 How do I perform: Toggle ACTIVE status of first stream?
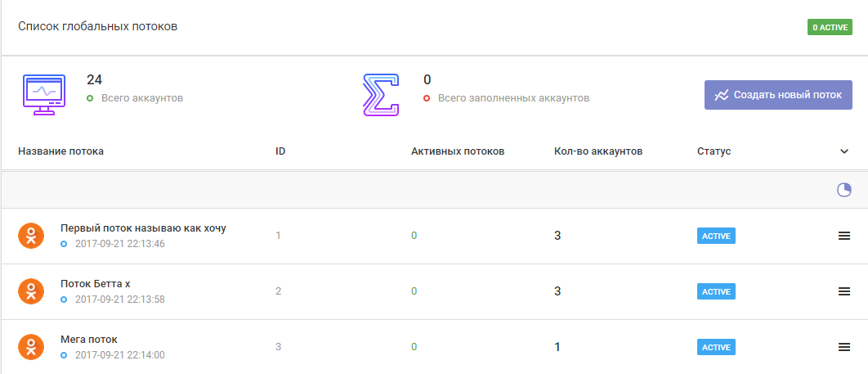tap(716, 236)
